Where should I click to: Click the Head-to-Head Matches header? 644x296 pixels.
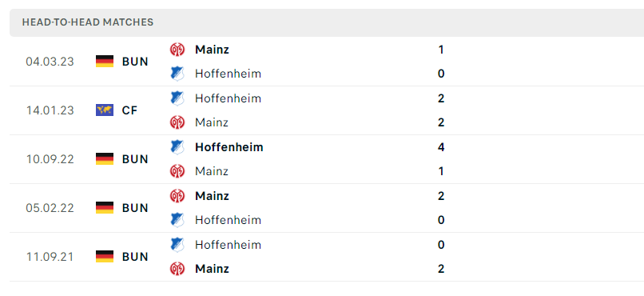88,22
